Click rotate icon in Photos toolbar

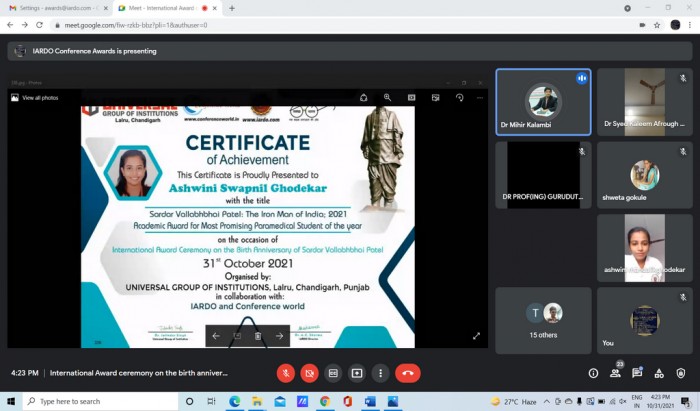point(459,97)
